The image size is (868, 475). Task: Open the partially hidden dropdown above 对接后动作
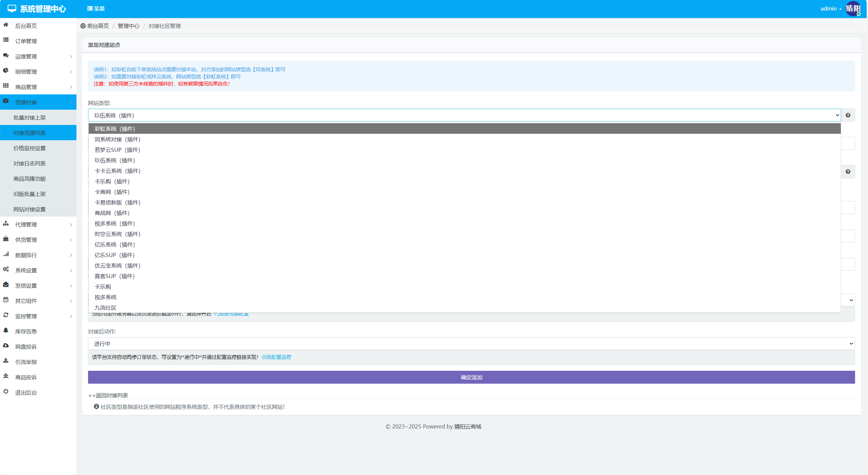(x=848, y=300)
